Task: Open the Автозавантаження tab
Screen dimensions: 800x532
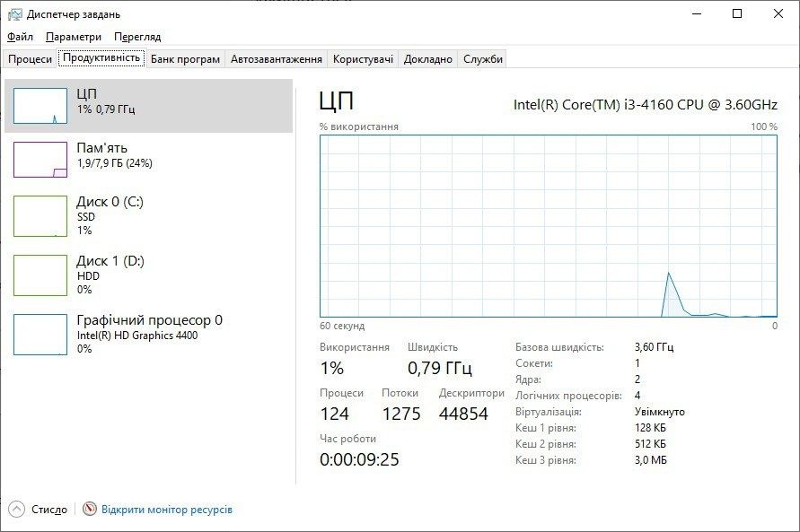Action: pyautogui.click(x=277, y=59)
